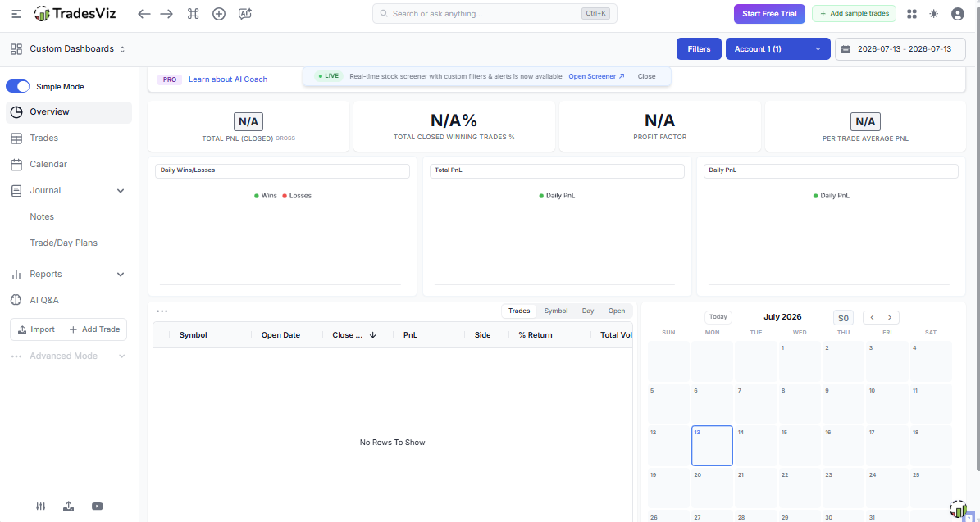Screen dimensions: 980x522
Task: Open the hamburger menu icon
Action: pos(16,14)
